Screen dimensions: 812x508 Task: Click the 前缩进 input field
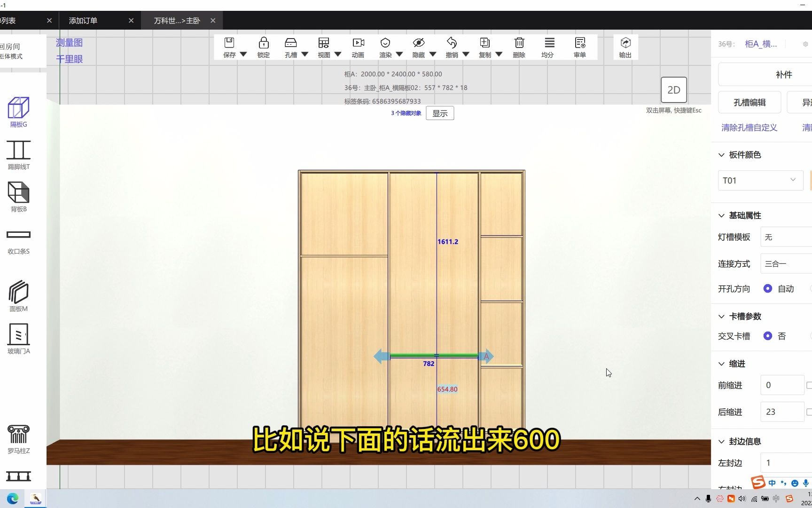[782, 385]
